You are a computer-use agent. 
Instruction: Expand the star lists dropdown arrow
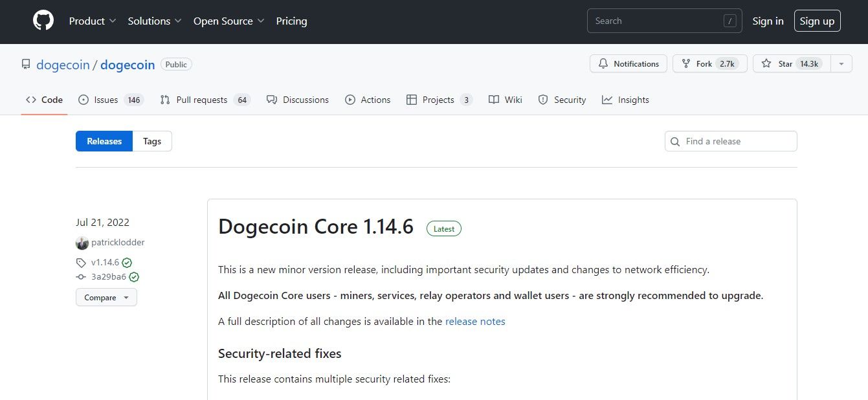841,63
